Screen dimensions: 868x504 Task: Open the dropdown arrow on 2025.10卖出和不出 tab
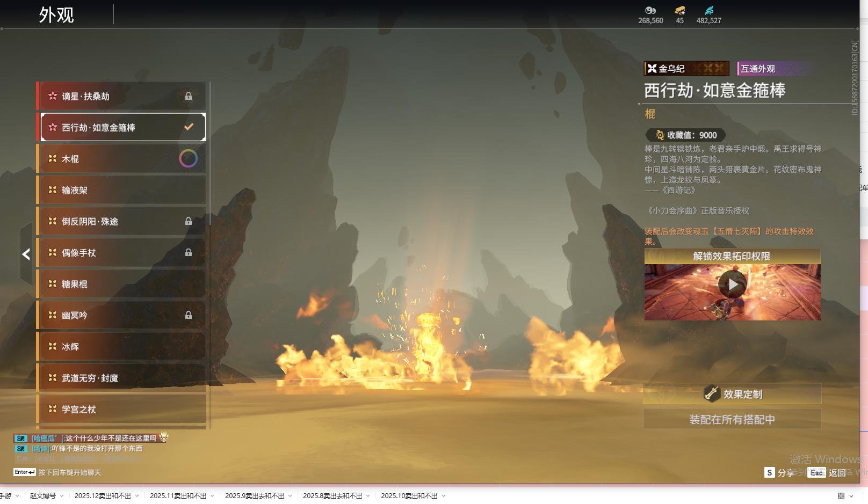[444, 496]
